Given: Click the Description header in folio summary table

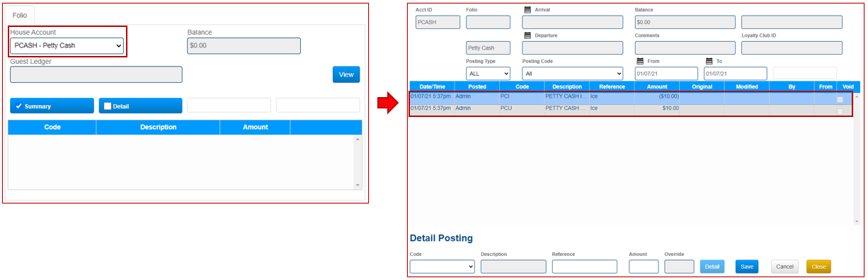Looking at the screenshot, I should (158, 127).
